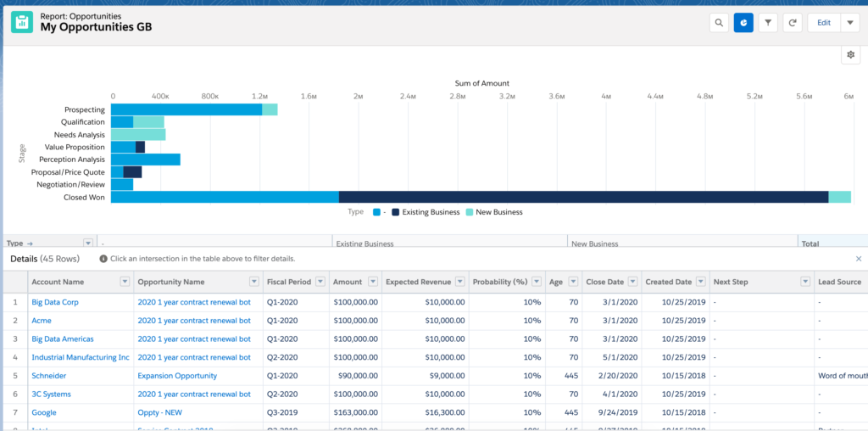868x431 pixels.
Task: Open Opportunity Name column menu arrow
Action: click(x=254, y=282)
